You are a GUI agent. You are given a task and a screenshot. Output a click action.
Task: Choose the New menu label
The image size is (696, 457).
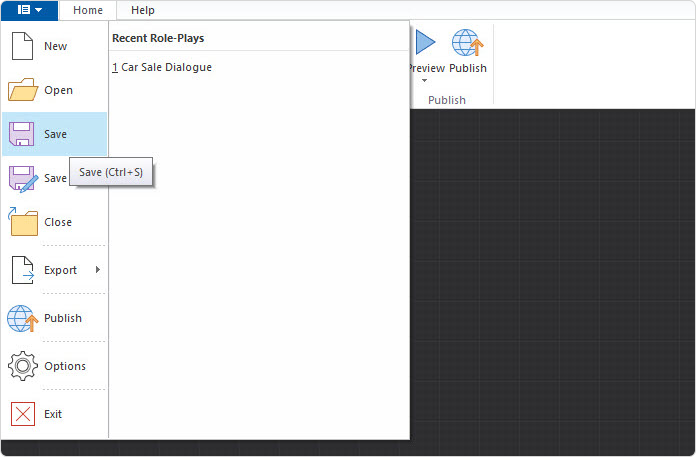click(55, 46)
